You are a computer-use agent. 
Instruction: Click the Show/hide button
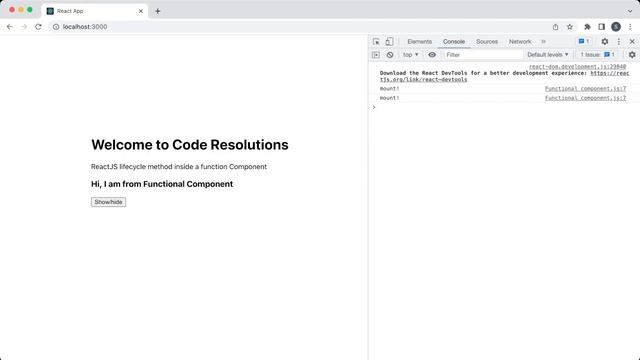(x=109, y=202)
